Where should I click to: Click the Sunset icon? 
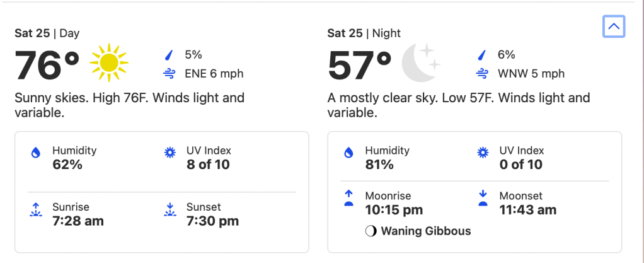(x=169, y=209)
